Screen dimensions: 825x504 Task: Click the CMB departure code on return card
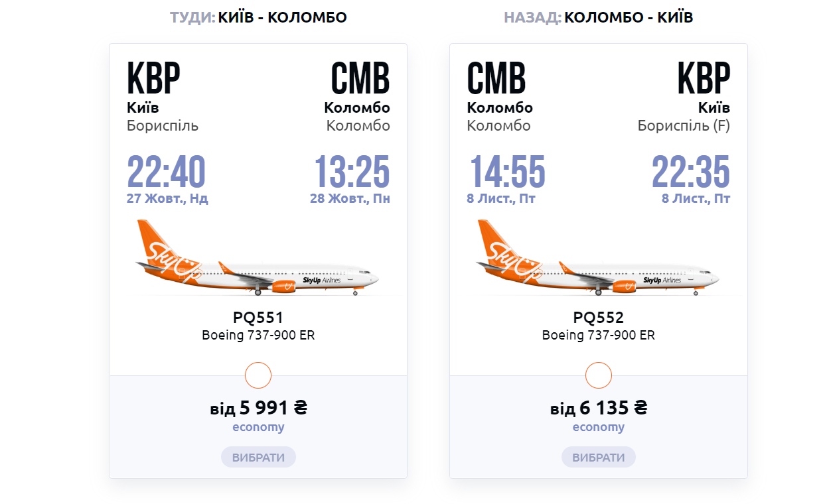pyautogui.click(x=496, y=78)
